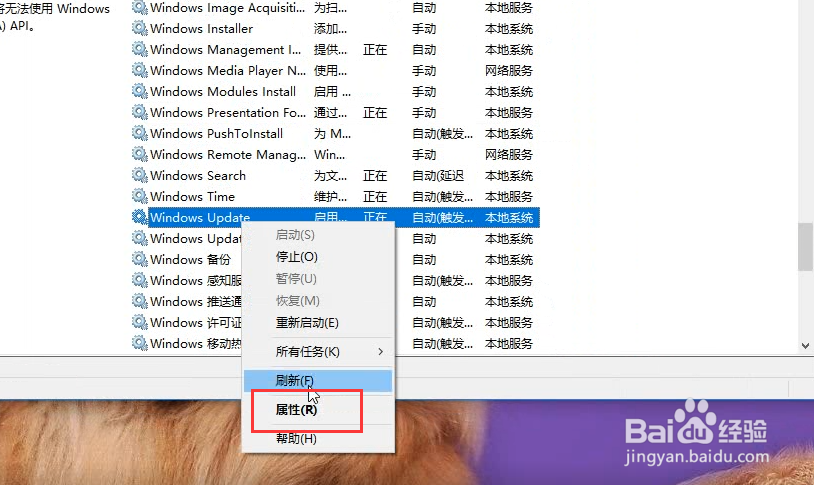Select Windows Remote Management service
This screenshot has width=814, height=485.
227,155
